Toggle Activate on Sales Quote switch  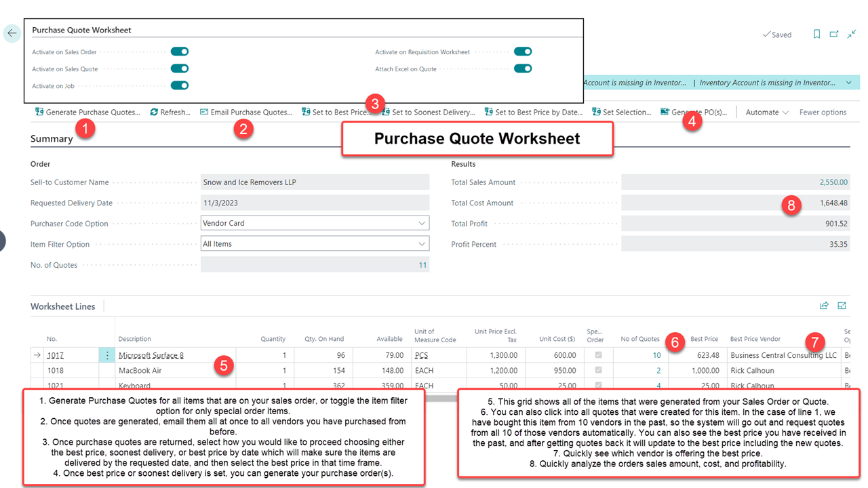click(x=179, y=68)
